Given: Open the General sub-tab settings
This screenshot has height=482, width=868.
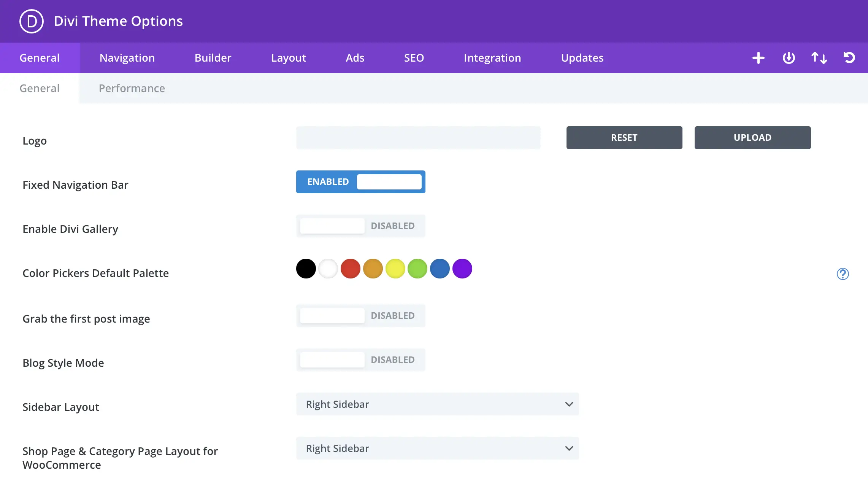Looking at the screenshot, I should [39, 88].
